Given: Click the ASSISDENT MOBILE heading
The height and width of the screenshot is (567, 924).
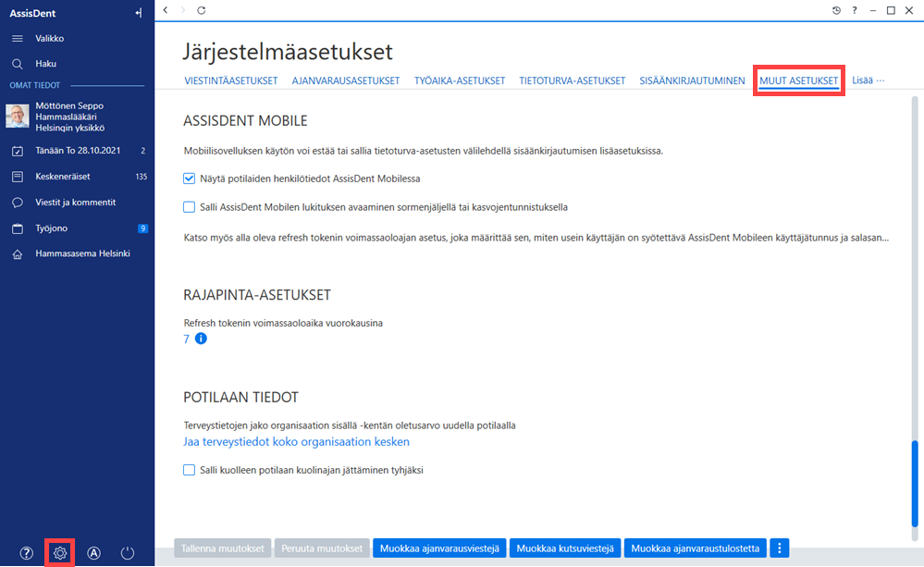Looking at the screenshot, I should [245, 121].
